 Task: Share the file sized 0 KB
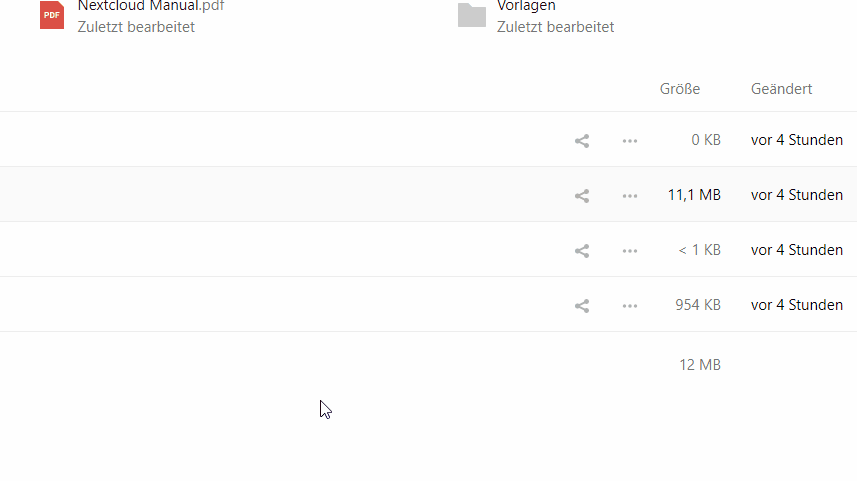(x=582, y=141)
